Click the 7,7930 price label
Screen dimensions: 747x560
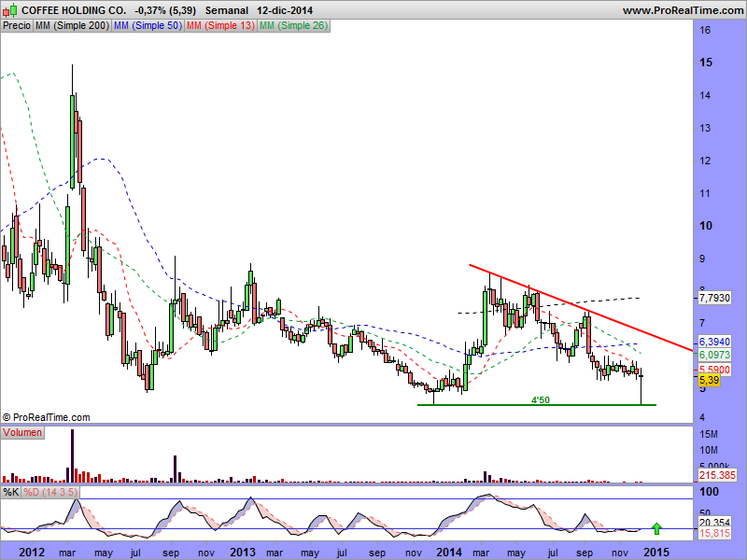tap(714, 298)
